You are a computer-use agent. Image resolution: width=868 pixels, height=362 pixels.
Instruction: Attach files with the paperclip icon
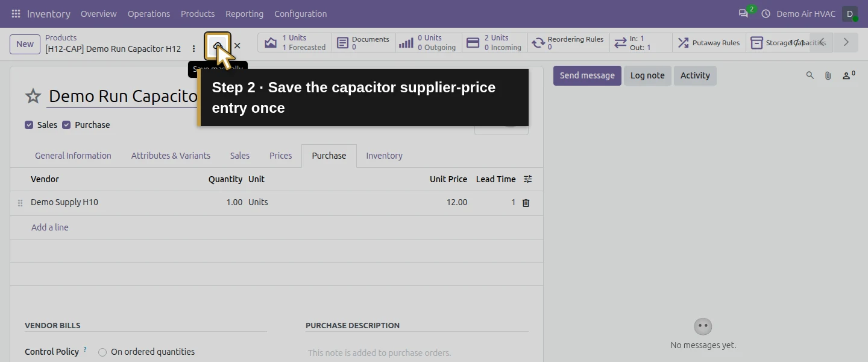click(x=828, y=75)
